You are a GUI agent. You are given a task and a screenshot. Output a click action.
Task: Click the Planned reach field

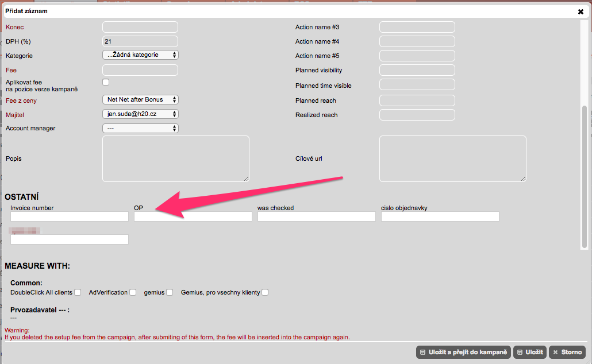[417, 100]
